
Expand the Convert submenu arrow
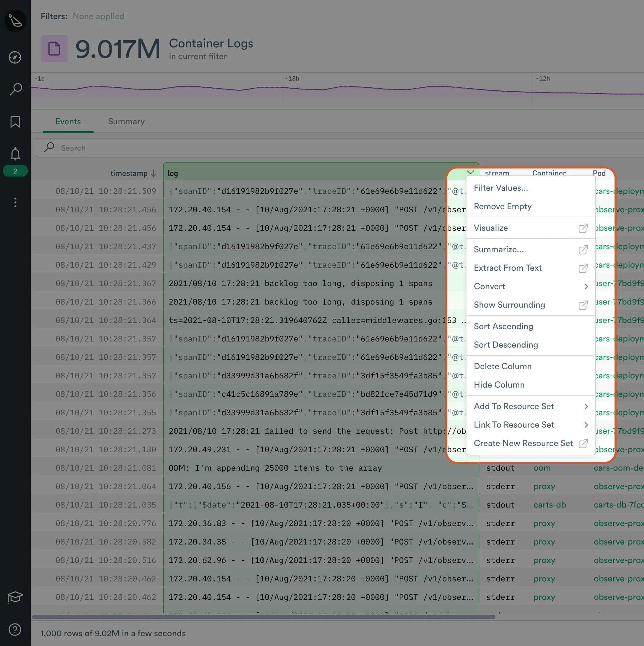(586, 287)
